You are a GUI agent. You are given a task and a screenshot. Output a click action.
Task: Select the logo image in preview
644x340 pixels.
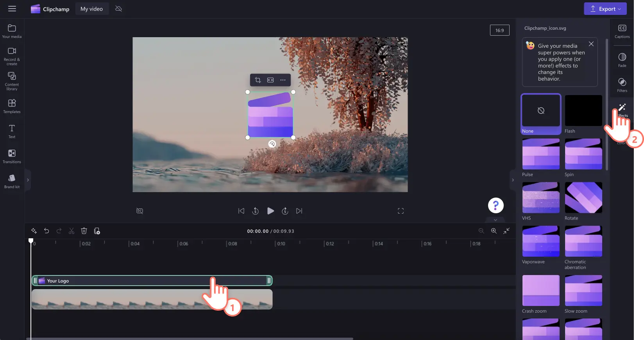[270, 115]
